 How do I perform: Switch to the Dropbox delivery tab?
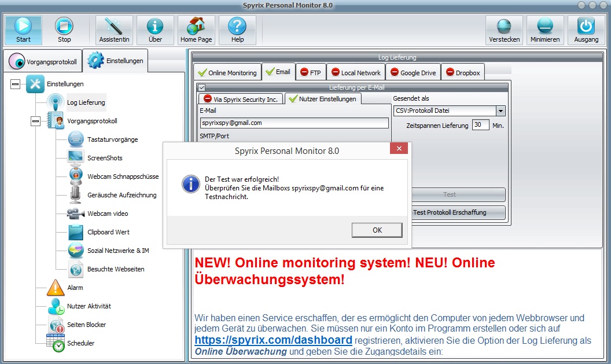(463, 72)
